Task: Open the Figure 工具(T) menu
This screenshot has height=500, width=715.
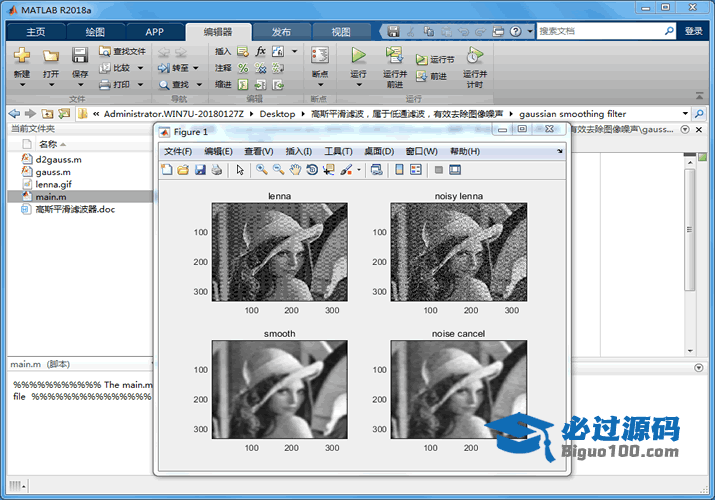Action: coord(338,151)
